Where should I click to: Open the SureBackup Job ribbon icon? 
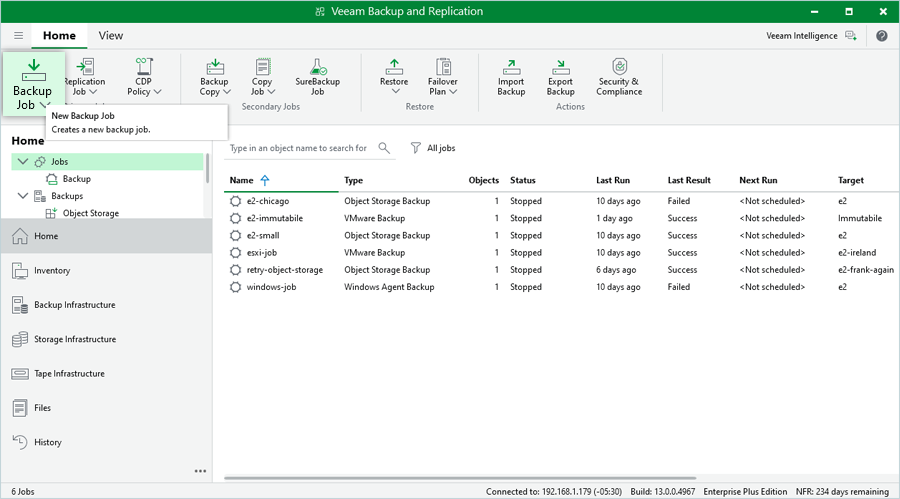click(x=317, y=75)
